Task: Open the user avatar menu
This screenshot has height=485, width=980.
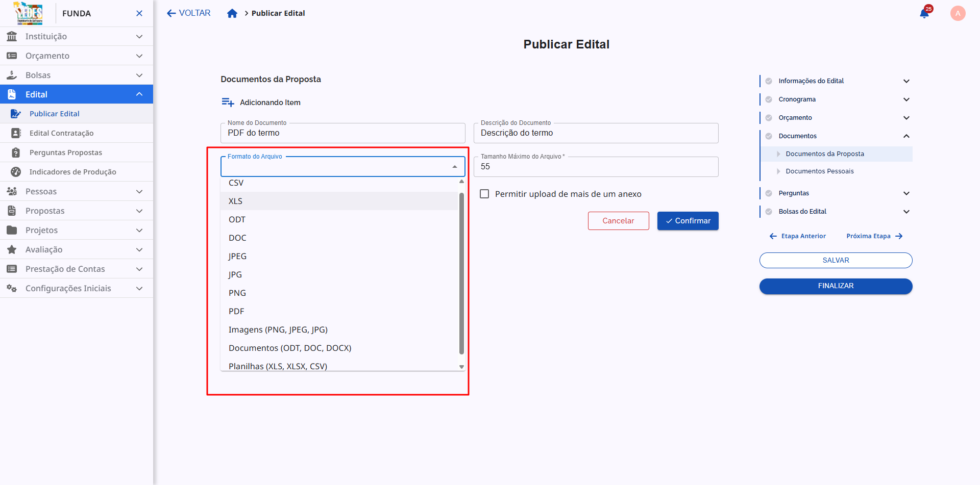Action: [x=958, y=13]
